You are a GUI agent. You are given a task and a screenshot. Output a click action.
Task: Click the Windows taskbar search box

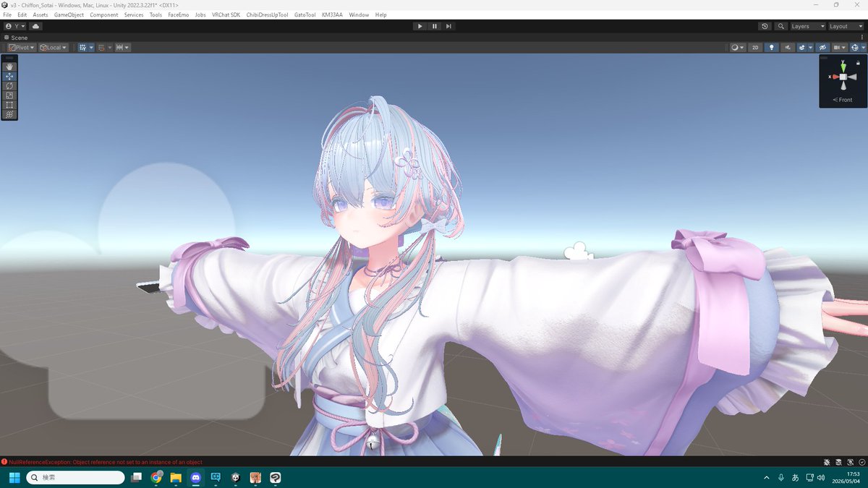[x=75, y=477]
